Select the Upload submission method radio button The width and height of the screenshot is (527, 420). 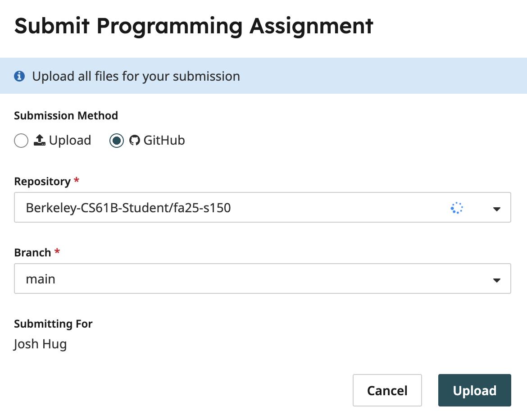[21, 141]
